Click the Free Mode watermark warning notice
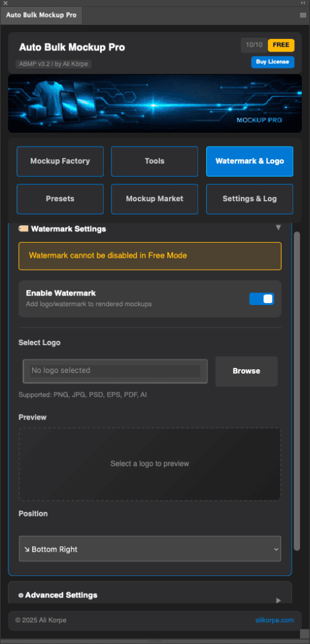 [150, 256]
